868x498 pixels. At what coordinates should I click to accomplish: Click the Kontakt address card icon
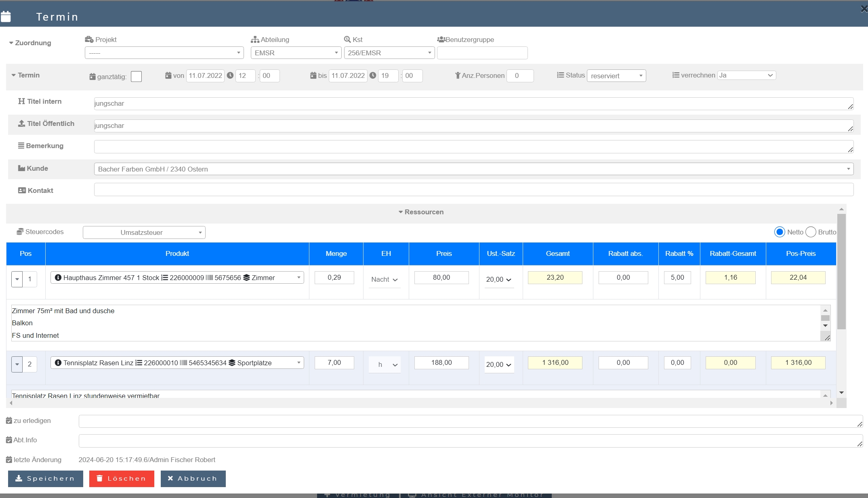[22, 190]
